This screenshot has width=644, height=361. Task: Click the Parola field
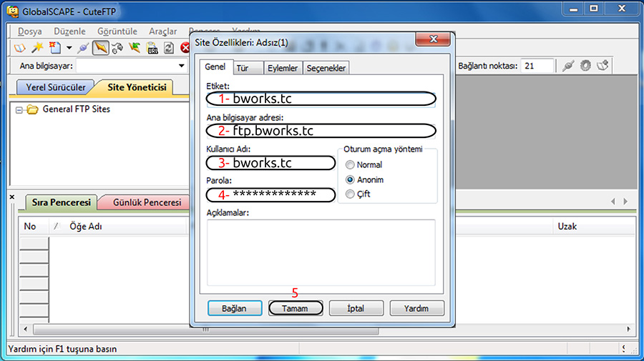[270, 195]
